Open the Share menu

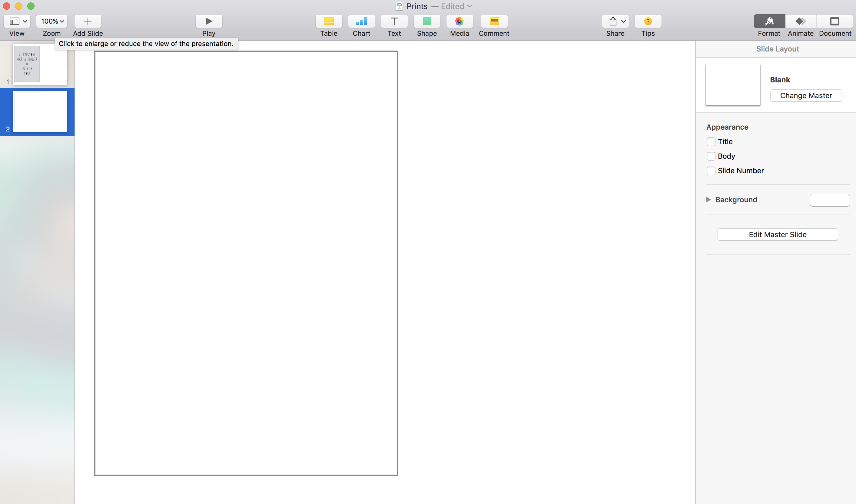click(x=615, y=21)
